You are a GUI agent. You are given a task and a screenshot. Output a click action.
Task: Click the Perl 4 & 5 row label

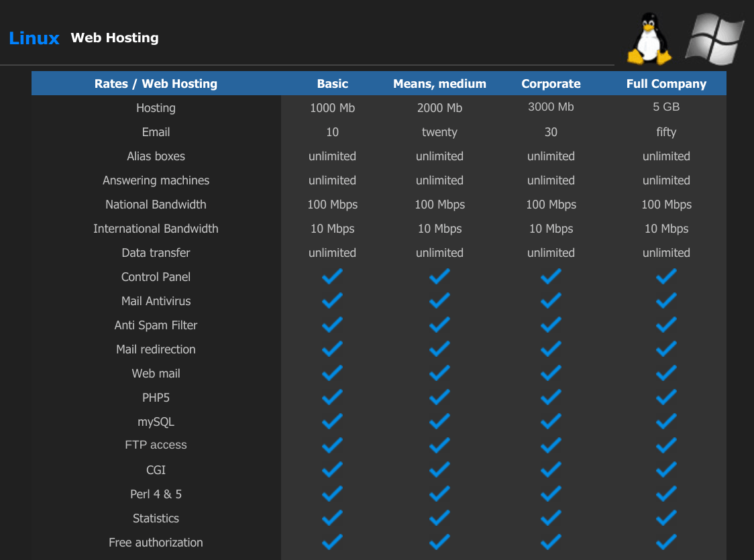click(x=156, y=494)
